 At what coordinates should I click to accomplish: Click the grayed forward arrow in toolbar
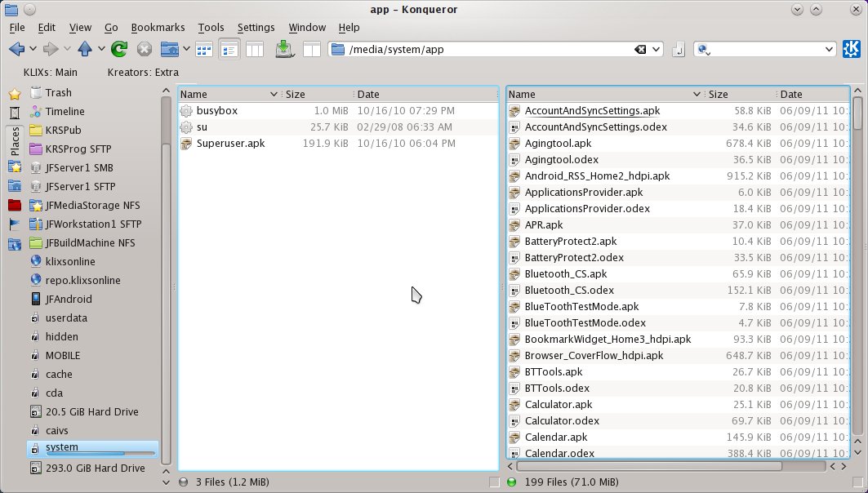click(51, 49)
